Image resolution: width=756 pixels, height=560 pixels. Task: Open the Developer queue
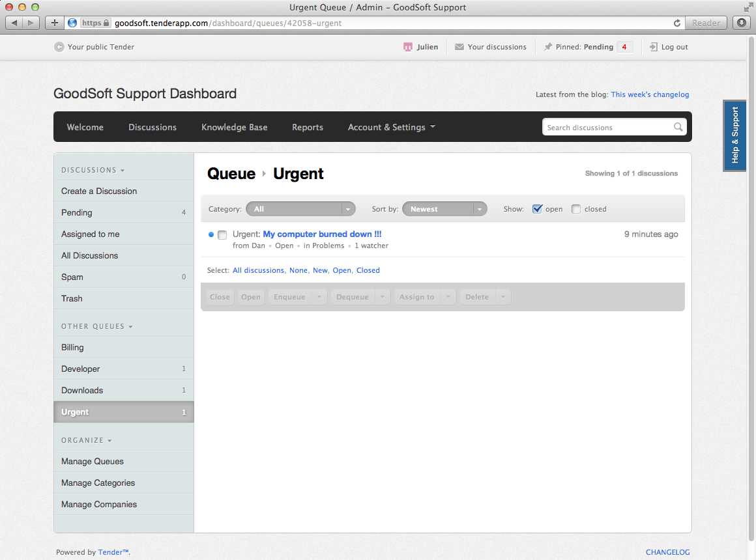point(124,369)
